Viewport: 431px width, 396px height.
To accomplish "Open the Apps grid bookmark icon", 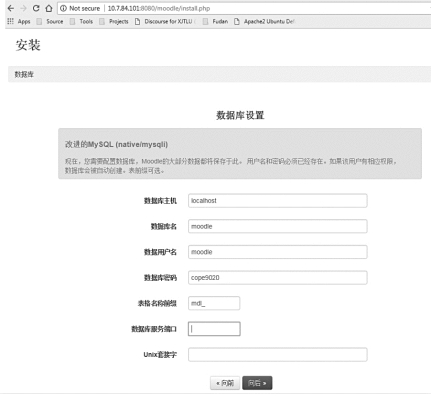I will [x=10, y=21].
